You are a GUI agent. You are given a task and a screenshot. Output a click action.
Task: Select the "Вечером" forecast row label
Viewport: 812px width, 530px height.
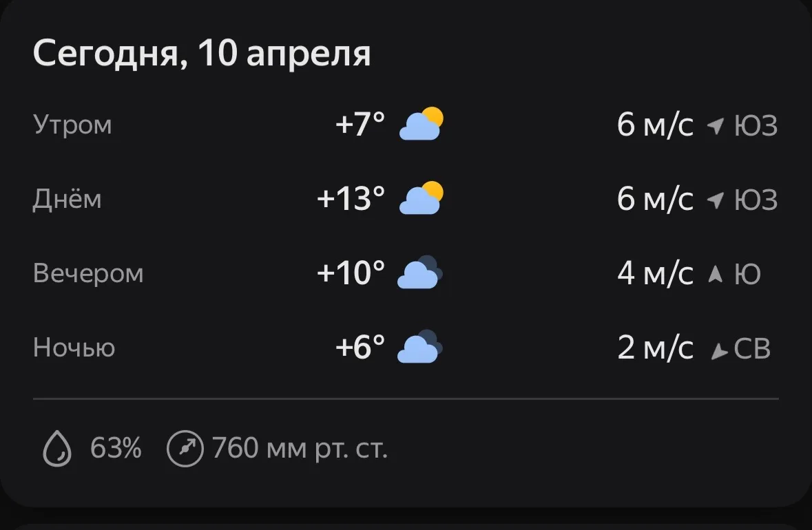(88, 273)
